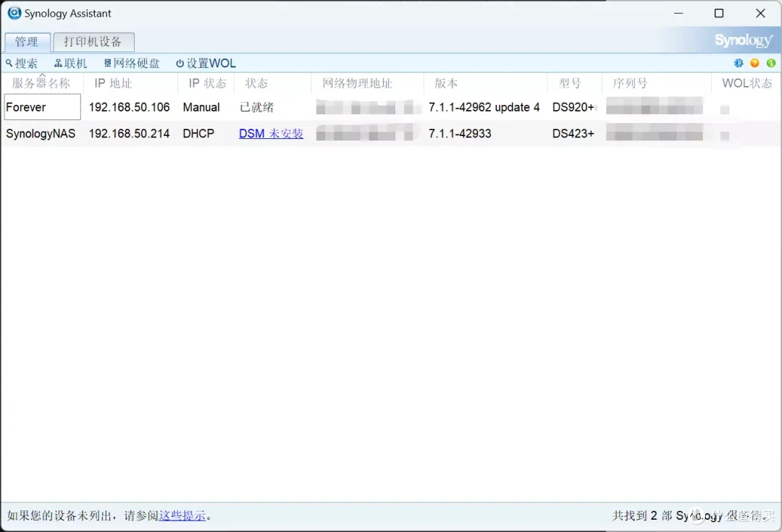Screen dimensions: 782x532
Task: Open preferences via the blue gear icon
Action: [x=738, y=63]
